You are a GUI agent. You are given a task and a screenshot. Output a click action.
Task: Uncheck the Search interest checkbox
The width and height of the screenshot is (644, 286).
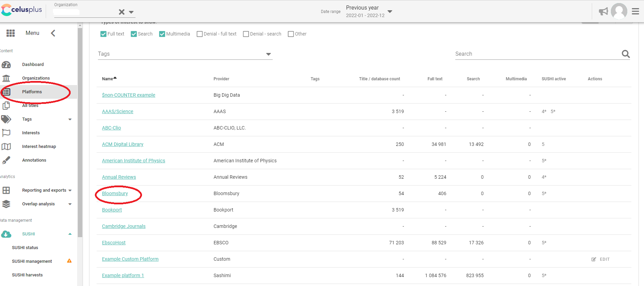[x=134, y=34]
